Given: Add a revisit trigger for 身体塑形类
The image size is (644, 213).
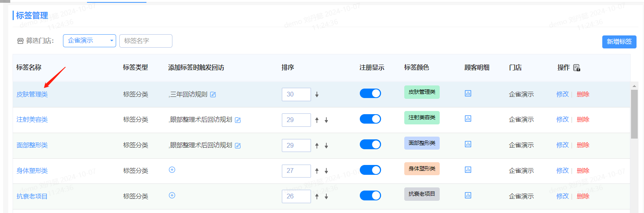Looking at the screenshot, I should tap(172, 170).
